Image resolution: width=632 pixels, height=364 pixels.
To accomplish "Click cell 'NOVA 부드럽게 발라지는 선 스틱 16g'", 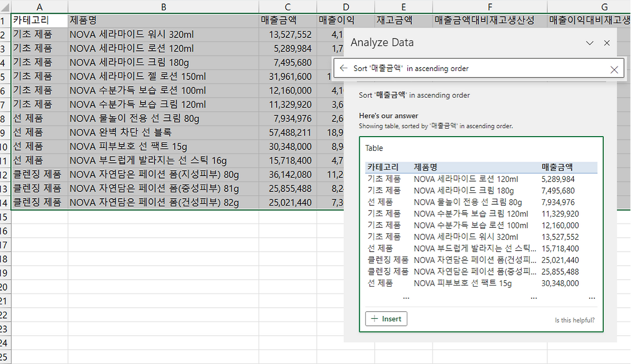I will 163,160.
